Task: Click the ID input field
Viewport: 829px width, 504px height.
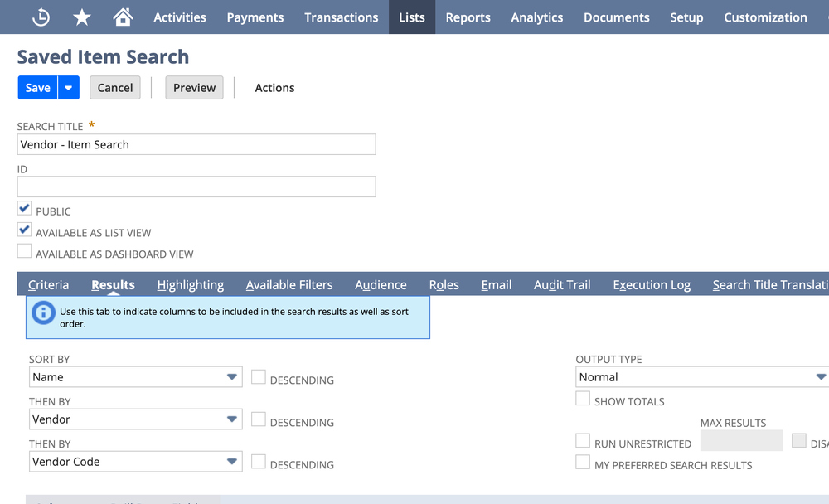Action: coord(196,187)
